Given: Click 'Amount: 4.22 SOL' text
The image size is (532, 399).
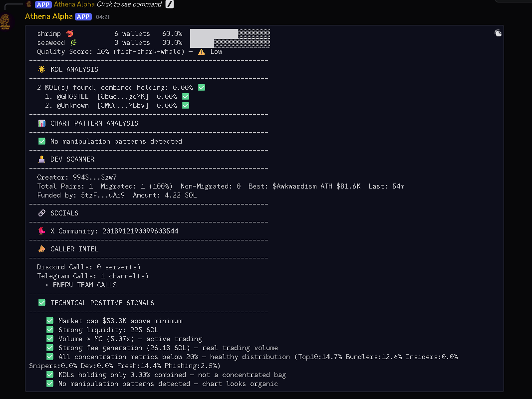Looking at the screenshot, I should [165, 195].
